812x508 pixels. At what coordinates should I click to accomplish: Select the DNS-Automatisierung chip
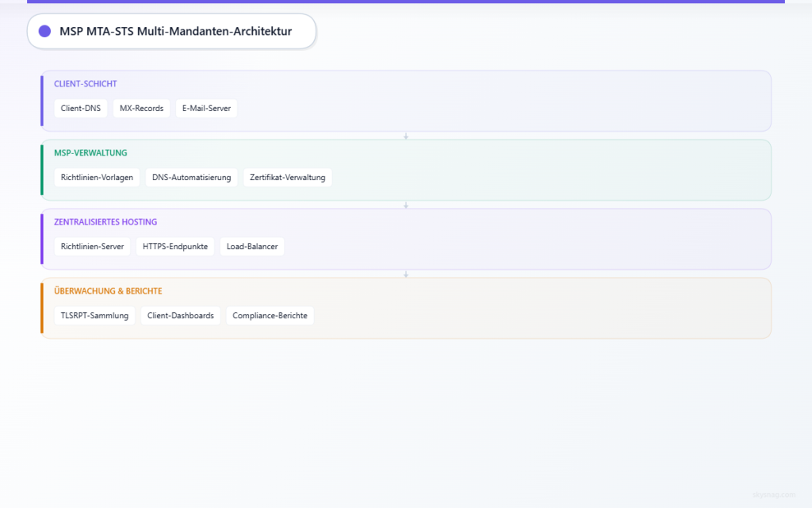[191, 177]
